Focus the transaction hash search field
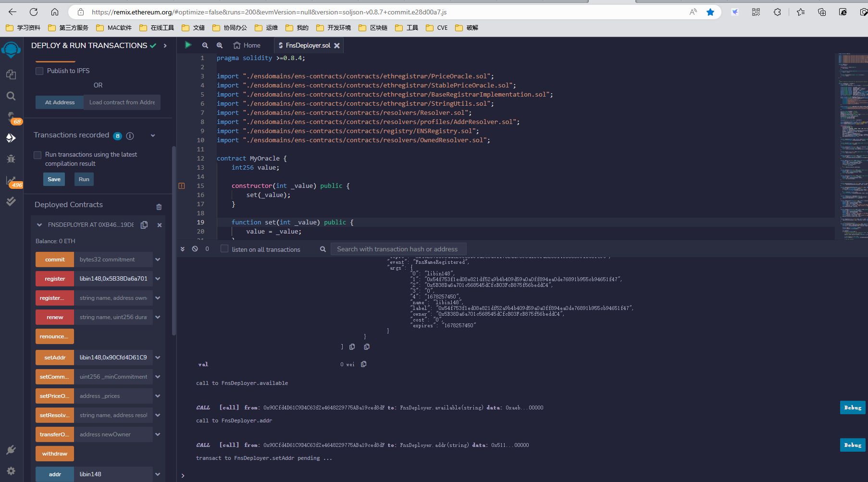This screenshot has width=868, height=482. [x=398, y=249]
